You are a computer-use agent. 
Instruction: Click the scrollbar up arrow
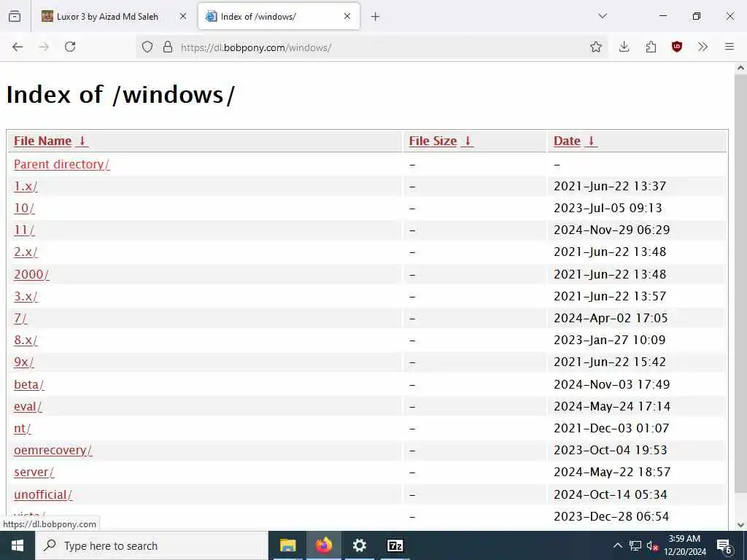pos(741,68)
